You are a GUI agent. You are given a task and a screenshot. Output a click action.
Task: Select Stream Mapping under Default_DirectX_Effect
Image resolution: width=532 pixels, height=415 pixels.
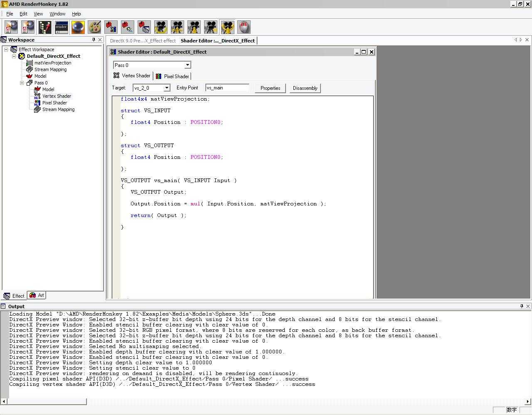point(50,69)
